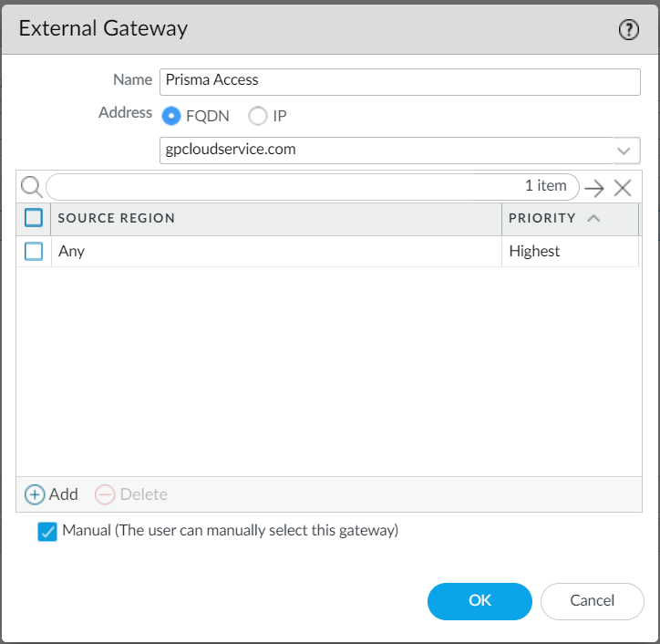This screenshot has height=644, width=660.
Task: Open the Highest priority cell dropdown
Action: pyautogui.click(x=569, y=251)
